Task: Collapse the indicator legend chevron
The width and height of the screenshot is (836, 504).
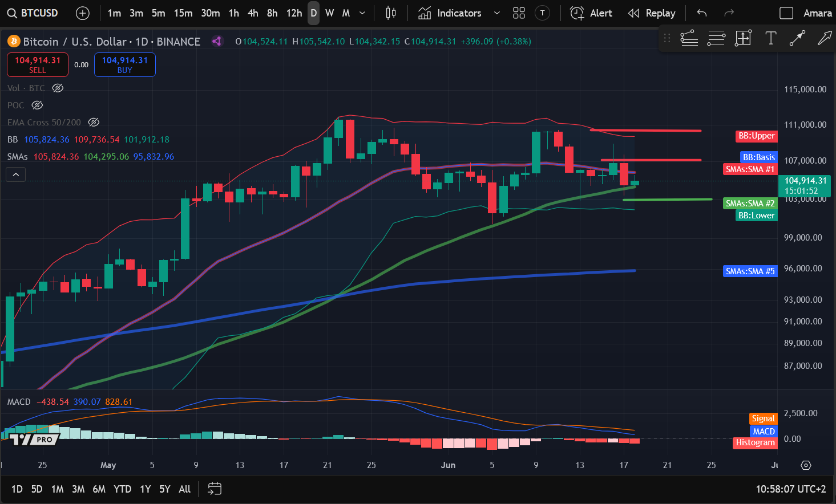Action: click(x=16, y=174)
